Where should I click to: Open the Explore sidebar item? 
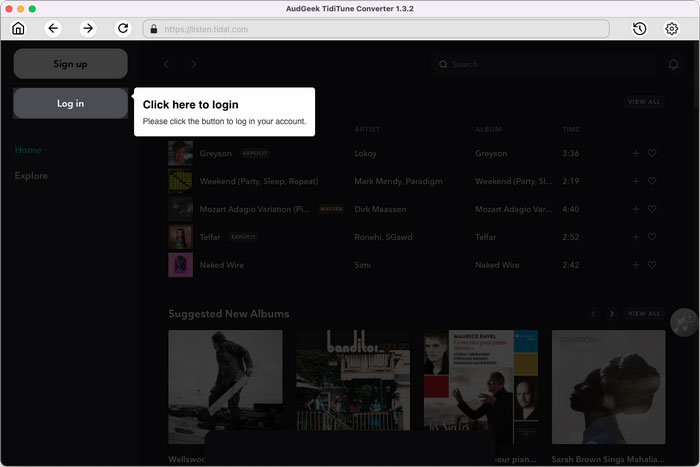tap(31, 175)
